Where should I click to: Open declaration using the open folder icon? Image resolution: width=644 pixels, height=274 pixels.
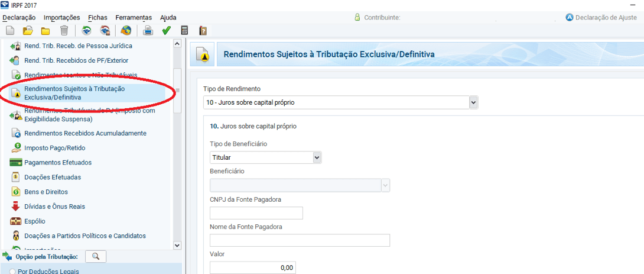pos(27,31)
